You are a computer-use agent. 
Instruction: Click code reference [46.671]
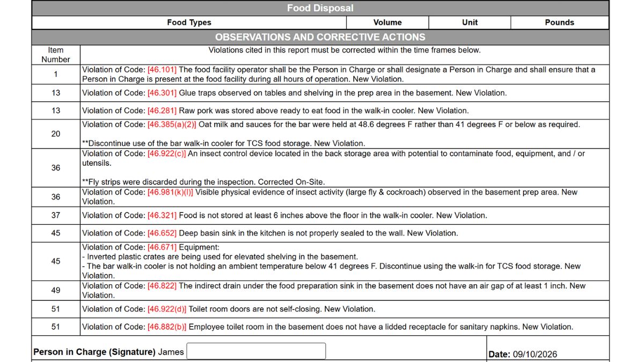click(x=162, y=247)
